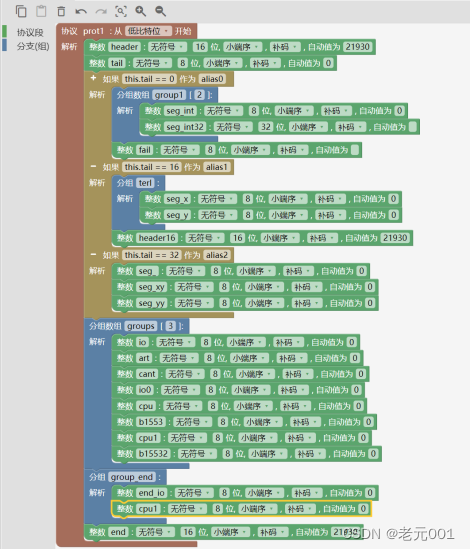Image resolution: width=470 pixels, height=550 pixels.
Task: Open 补码 dropdown in header row
Action: (x=285, y=47)
